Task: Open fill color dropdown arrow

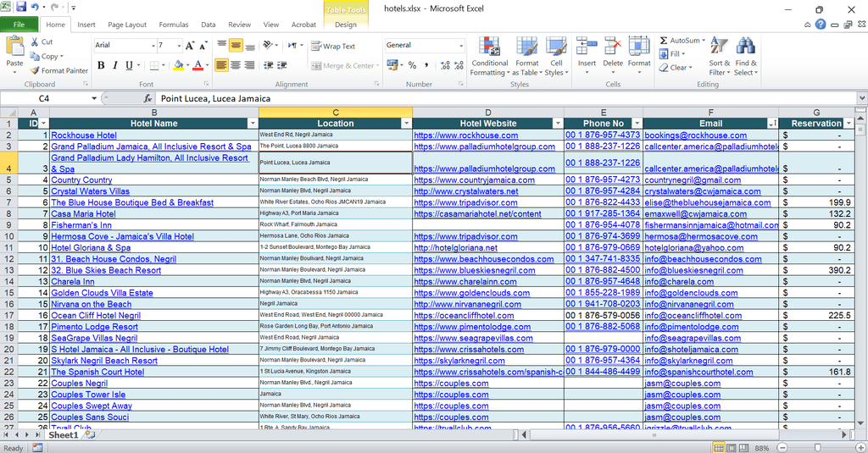Action: 187,65
